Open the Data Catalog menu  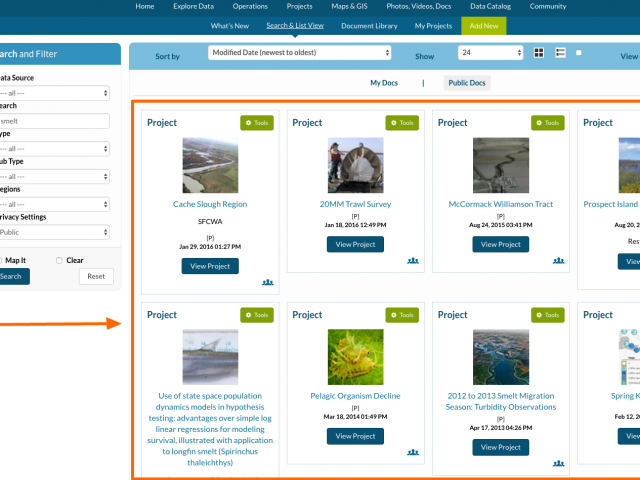[491, 7]
